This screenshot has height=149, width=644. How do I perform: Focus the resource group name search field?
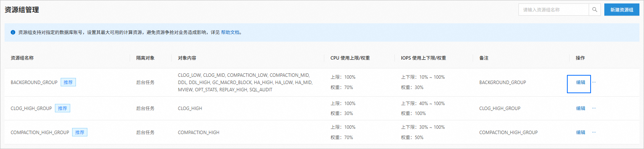(554, 10)
